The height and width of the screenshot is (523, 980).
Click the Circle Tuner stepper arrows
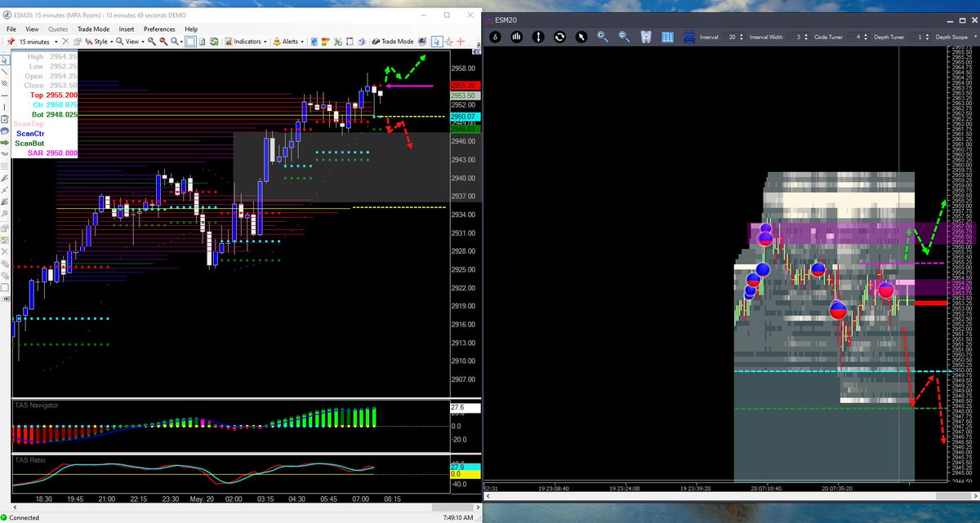click(x=866, y=37)
